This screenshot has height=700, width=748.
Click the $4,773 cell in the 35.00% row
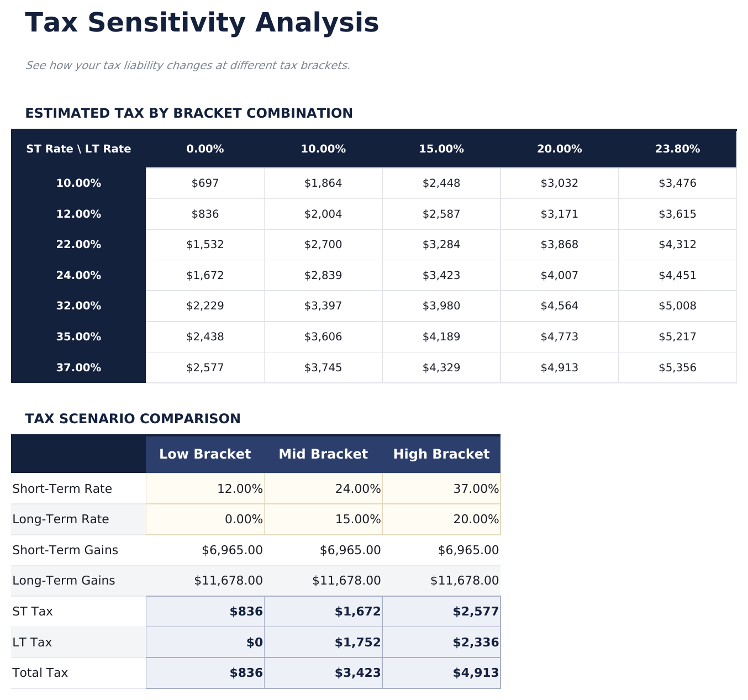coord(559,336)
